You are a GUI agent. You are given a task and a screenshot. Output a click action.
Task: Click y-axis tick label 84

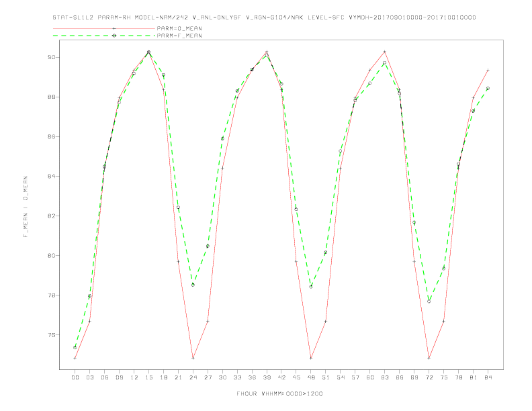point(51,177)
